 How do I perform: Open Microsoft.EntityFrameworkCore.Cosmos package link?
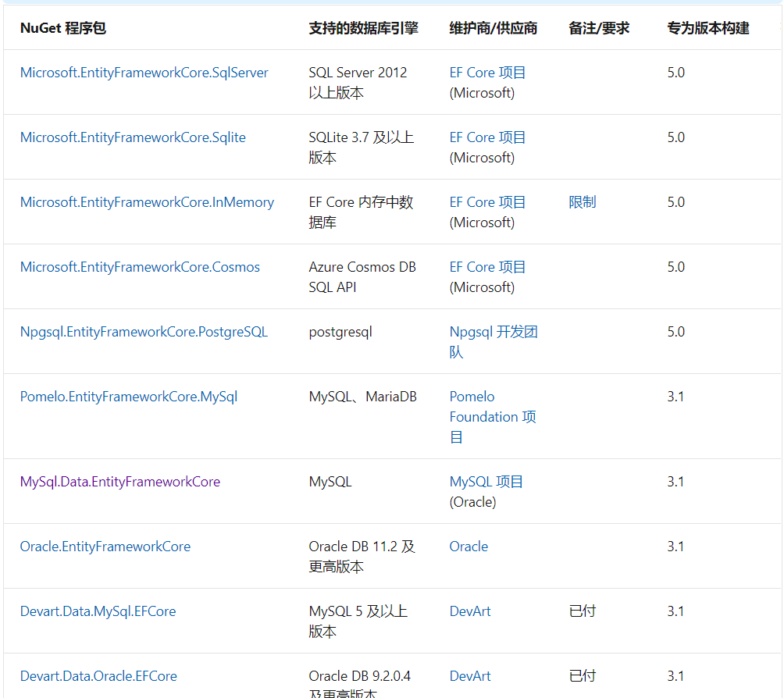pyautogui.click(x=140, y=267)
